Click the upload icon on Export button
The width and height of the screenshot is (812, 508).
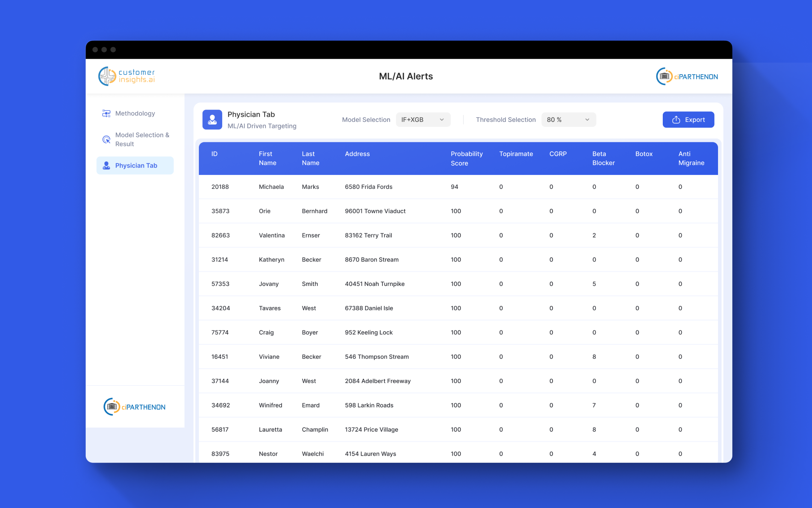tap(676, 120)
